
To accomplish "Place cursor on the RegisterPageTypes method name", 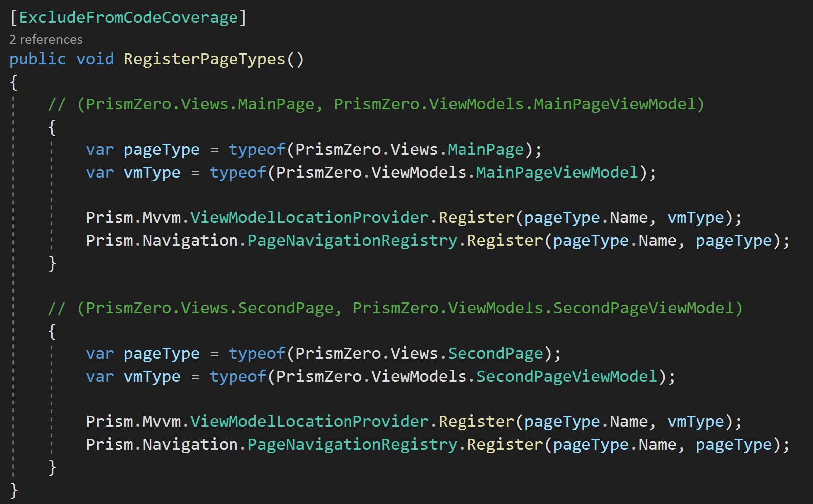I will (x=205, y=59).
